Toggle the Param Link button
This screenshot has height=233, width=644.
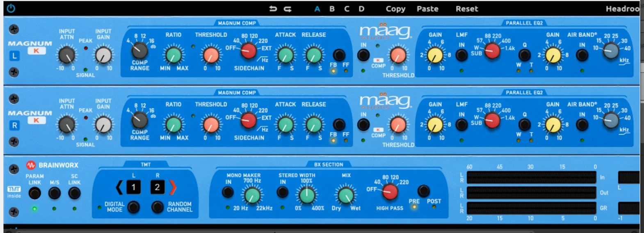pos(34,193)
